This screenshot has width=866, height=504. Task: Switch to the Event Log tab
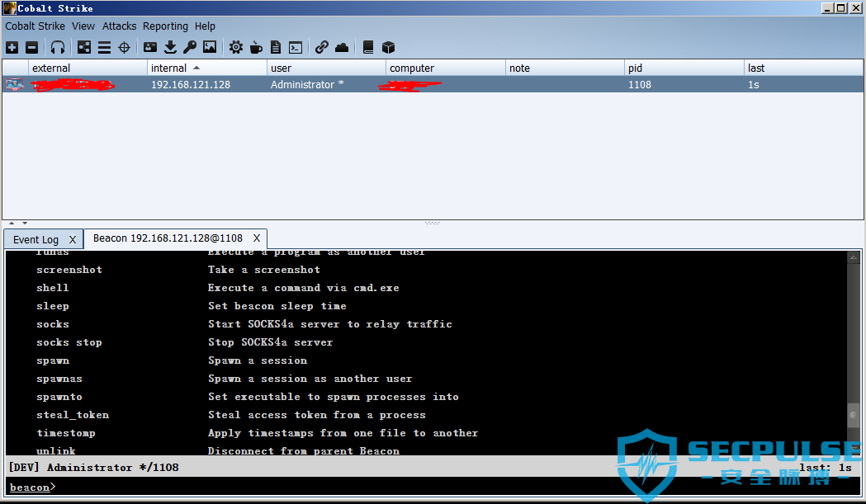click(x=35, y=239)
